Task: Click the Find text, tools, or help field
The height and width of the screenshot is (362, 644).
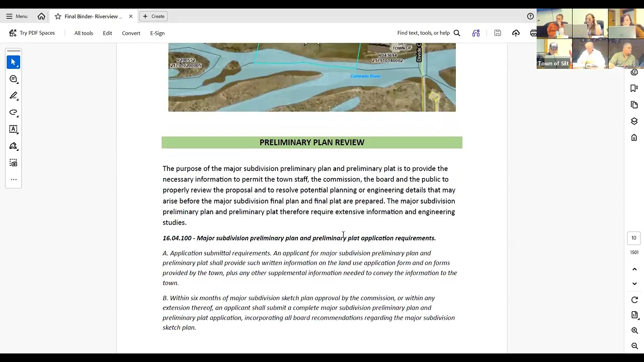Action: pos(423,33)
